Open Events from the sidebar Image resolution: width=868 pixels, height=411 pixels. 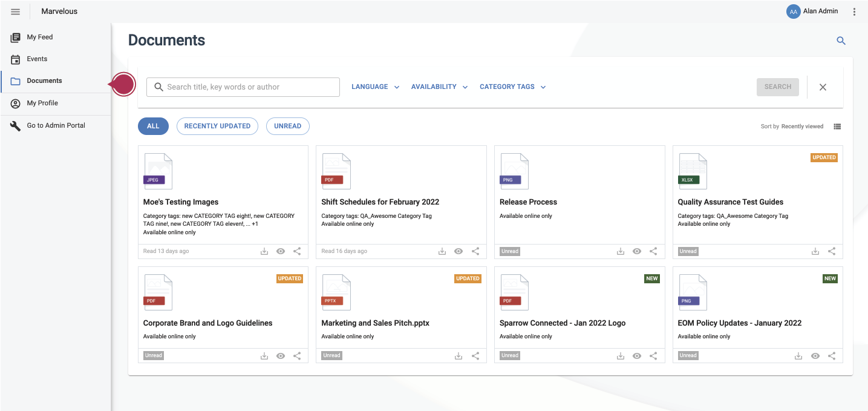coord(56,59)
